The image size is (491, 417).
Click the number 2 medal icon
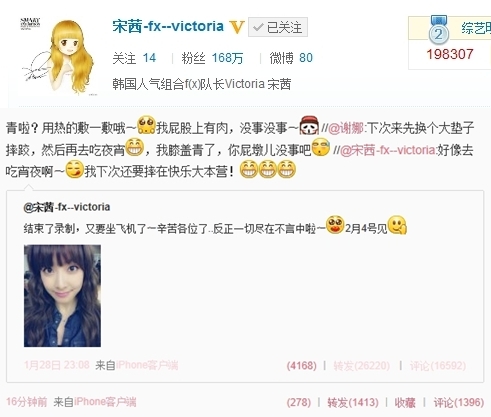coord(438,30)
